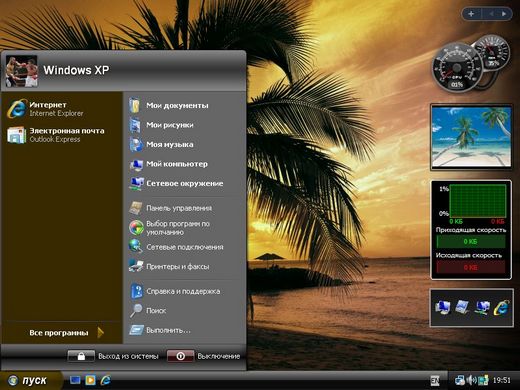Click the green incoming speed bar
Viewport: 520px width, 390px height.
tap(471, 242)
